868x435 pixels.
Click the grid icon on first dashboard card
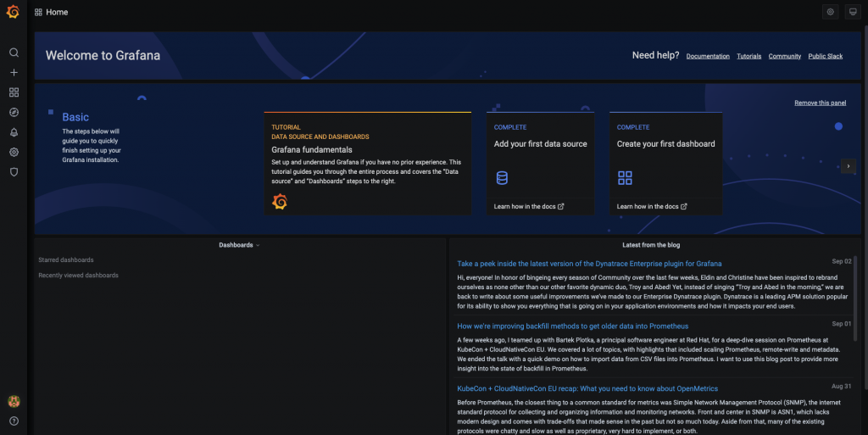tap(625, 178)
